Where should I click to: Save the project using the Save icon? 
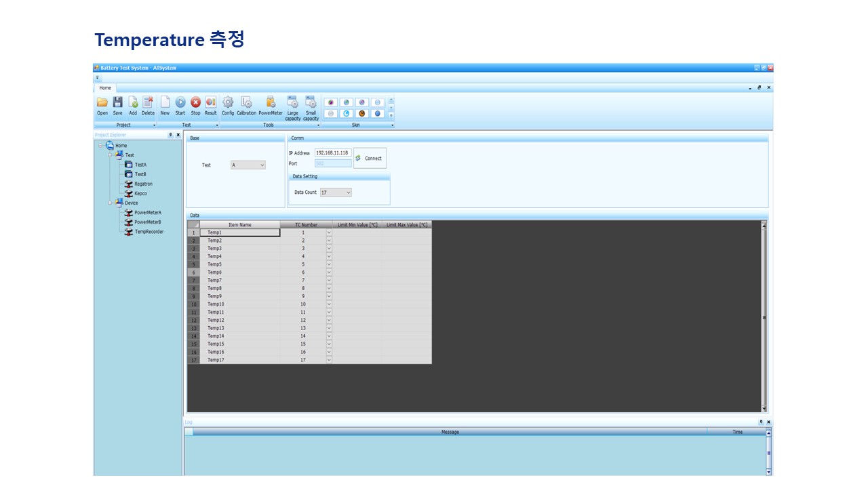pyautogui.click(x=118, y=106)
